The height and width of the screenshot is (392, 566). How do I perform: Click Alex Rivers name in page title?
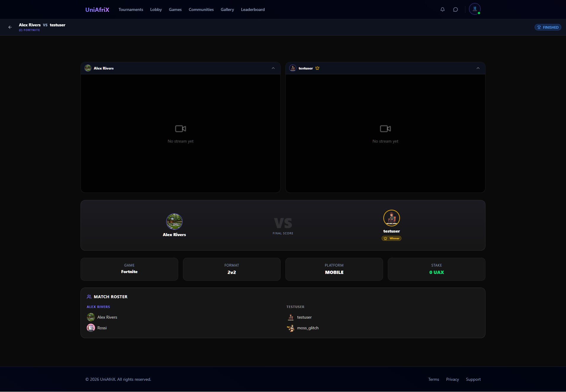30,25
